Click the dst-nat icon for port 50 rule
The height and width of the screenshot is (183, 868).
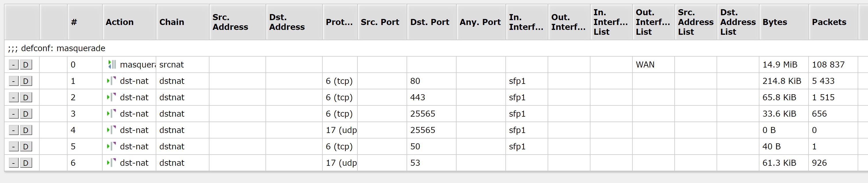pos(111,147)
